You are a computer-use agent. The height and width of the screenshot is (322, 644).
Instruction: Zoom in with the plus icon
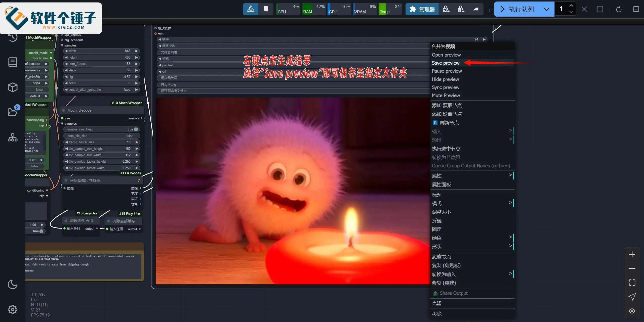click(632, 254)
